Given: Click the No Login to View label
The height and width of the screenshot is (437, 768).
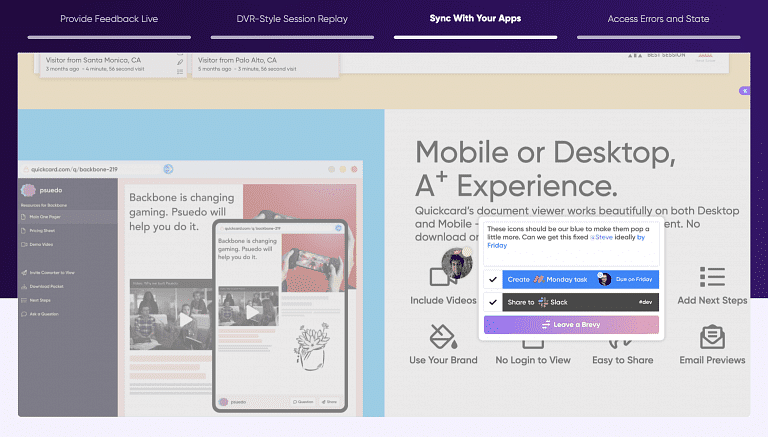Looking at the screenshot, I should pos(533,360).
